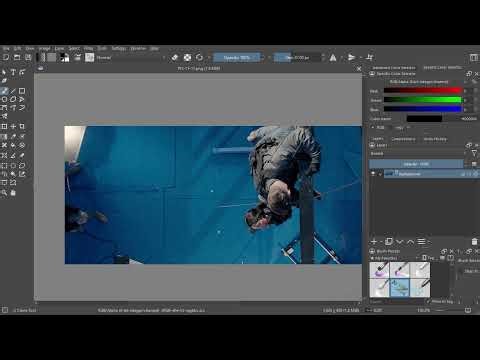
Task: Select the Rectangular Selection tool
Action: point(4,165)
